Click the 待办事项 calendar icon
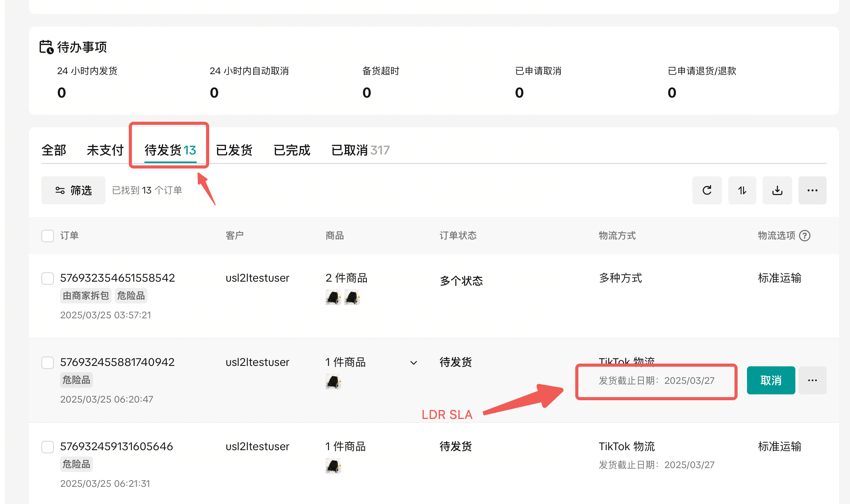The height and width of the screenshot is (504, 850). pos(46,47)
